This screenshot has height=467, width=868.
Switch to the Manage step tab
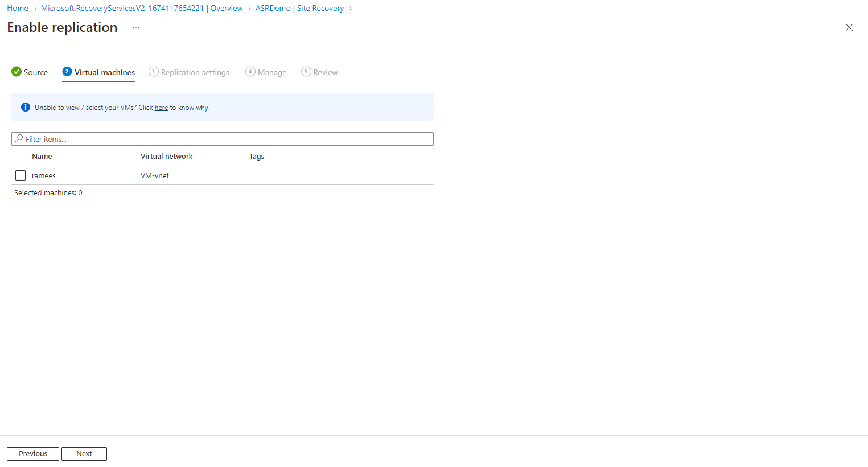(x=266, y=72)
